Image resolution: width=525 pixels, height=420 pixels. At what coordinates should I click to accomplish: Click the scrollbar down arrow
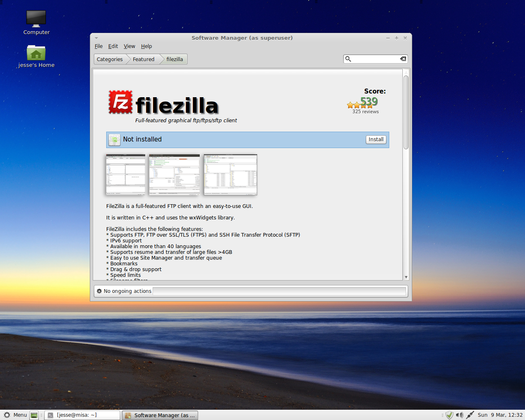click(x=406, y=277)
